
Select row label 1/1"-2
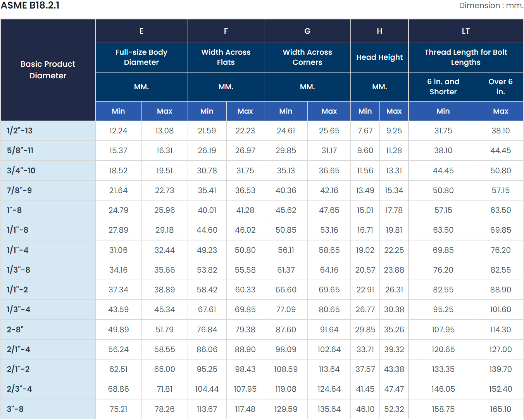17,290
